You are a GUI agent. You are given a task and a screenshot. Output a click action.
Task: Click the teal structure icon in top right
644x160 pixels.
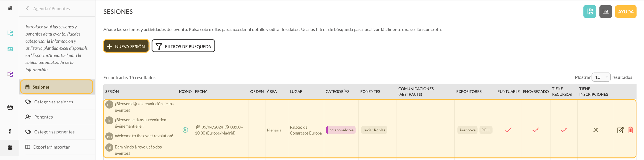[x=589, y=11]
